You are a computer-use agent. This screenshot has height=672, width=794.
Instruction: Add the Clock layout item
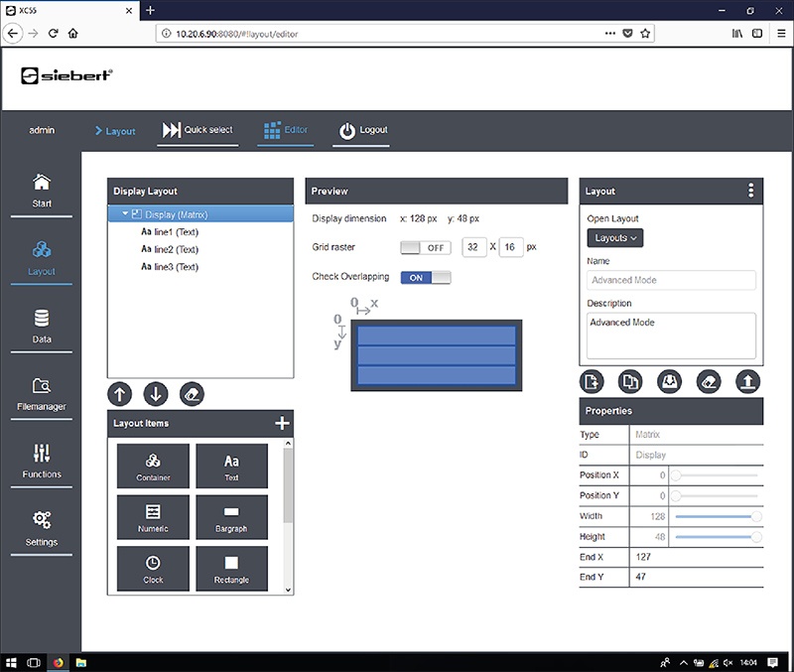[x=153, y=568]
